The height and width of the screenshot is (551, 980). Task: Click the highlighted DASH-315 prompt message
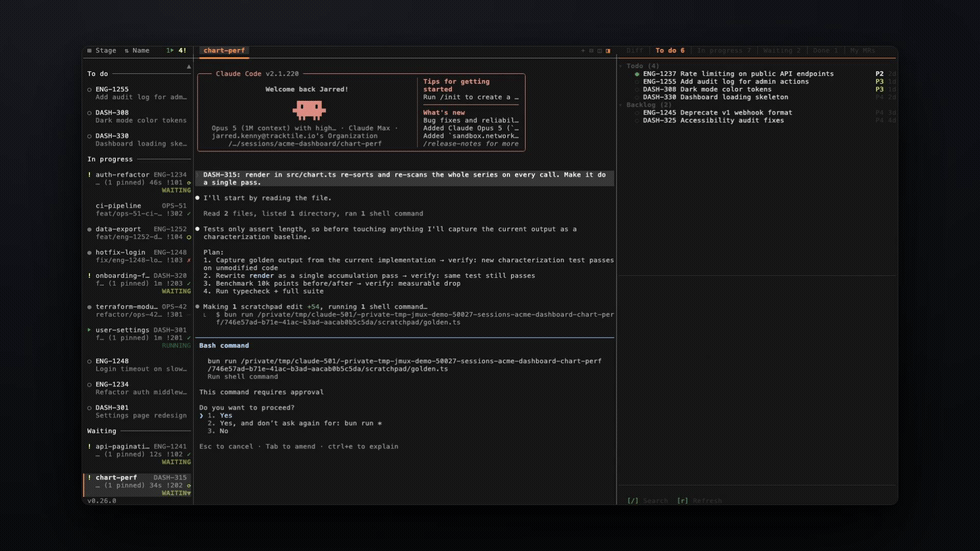[x=405, y=179]
